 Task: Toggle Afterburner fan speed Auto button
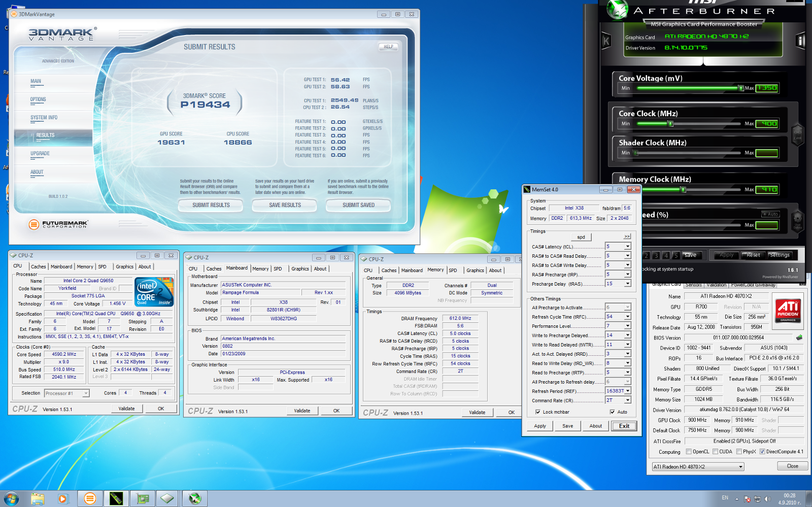770,214
